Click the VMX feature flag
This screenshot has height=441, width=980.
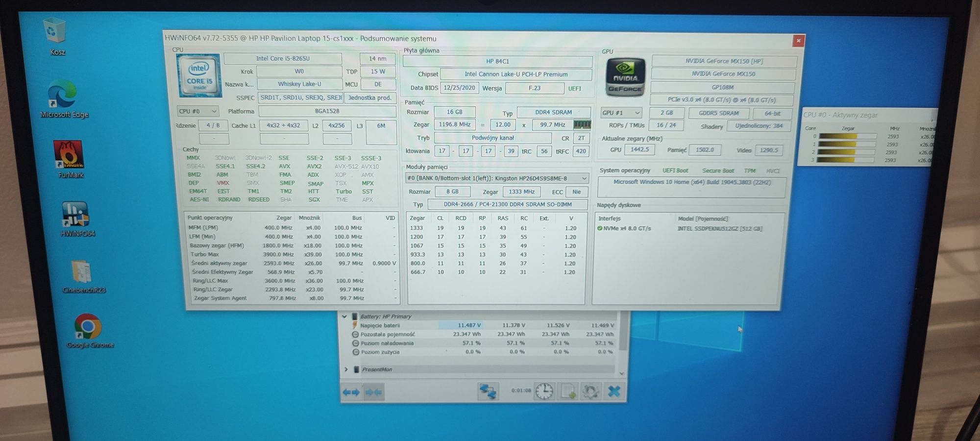tap(223, 183)
